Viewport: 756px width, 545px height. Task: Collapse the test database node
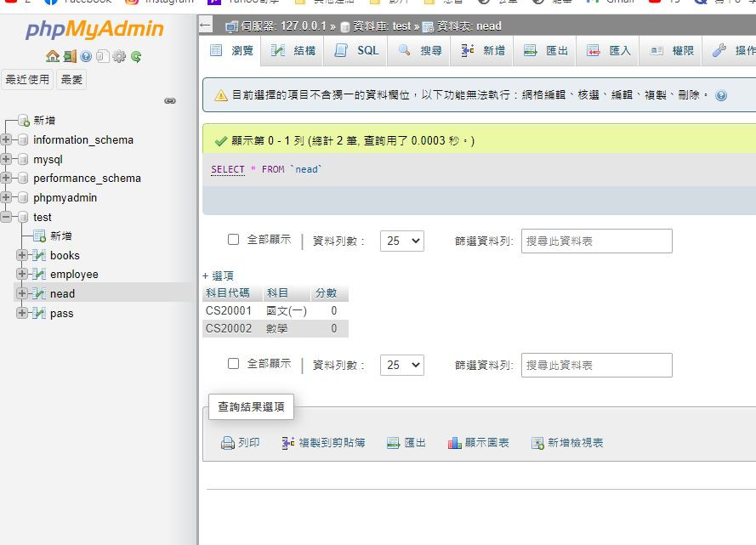pos(6,217)
